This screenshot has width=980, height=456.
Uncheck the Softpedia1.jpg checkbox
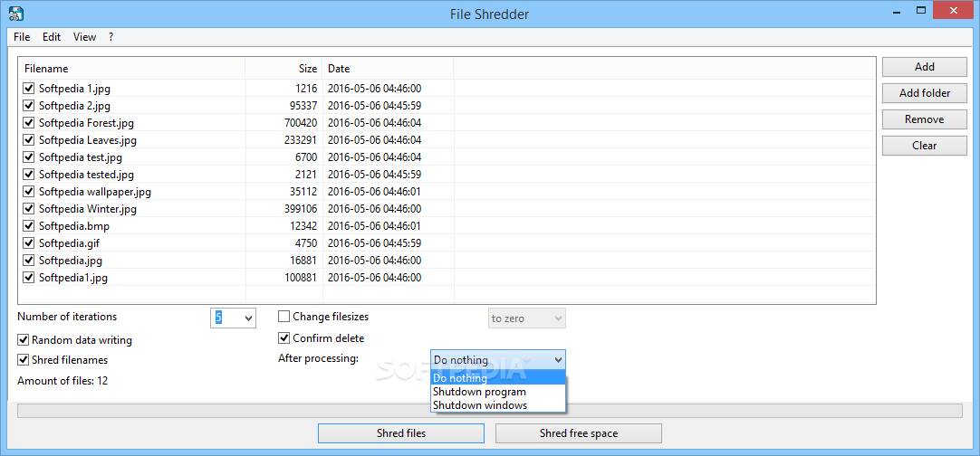(29, 278)
